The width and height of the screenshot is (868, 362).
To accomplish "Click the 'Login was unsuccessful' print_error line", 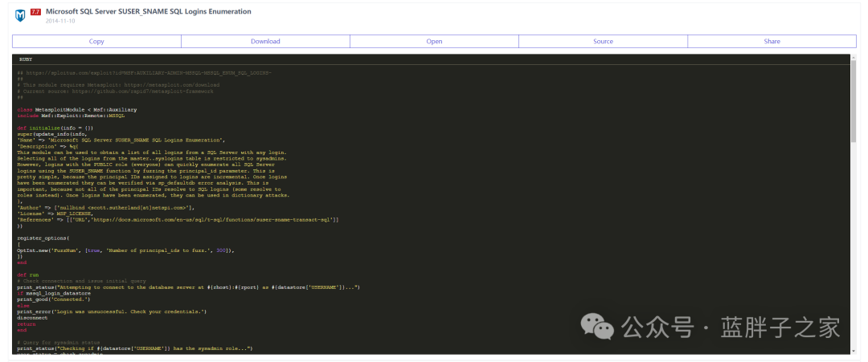I will tap(112, 311).
